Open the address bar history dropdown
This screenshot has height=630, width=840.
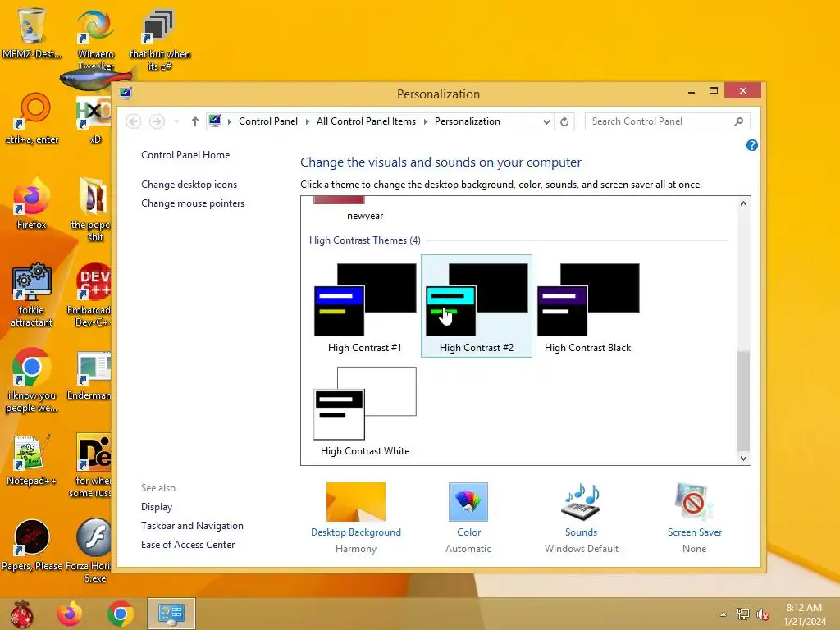click(x=546, y=121)
